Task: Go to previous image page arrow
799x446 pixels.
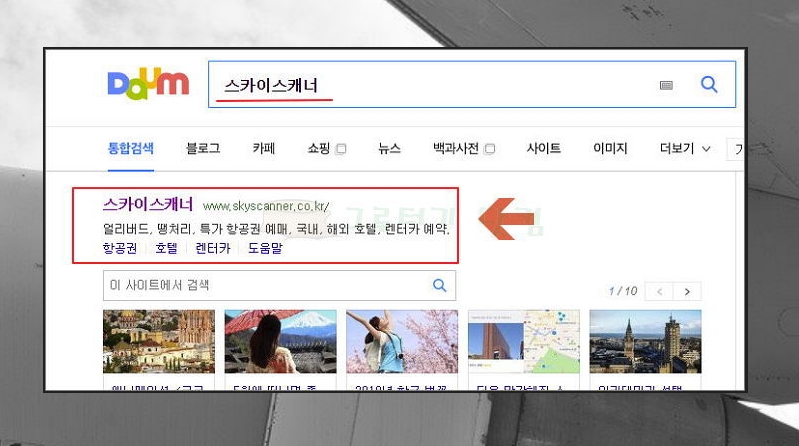Action: tap(659, 292)
